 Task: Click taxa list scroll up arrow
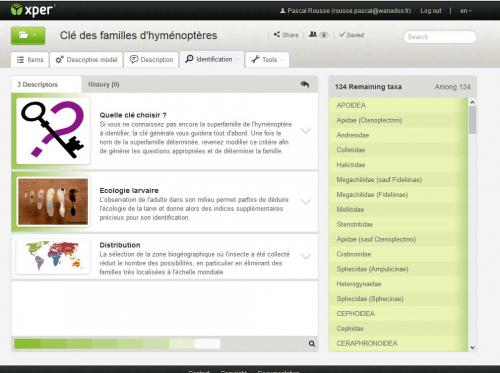[472, 102]
